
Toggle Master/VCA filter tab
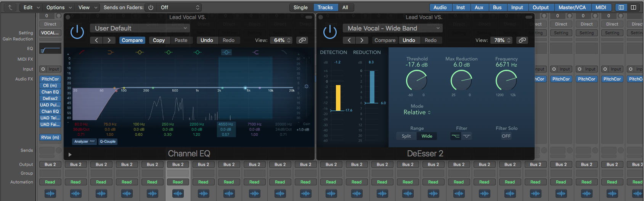(572, 7)
